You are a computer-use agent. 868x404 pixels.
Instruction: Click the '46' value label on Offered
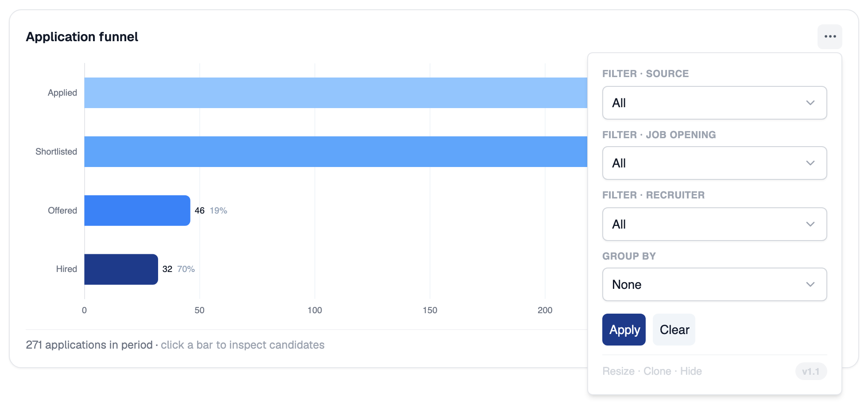coord(200,210)
